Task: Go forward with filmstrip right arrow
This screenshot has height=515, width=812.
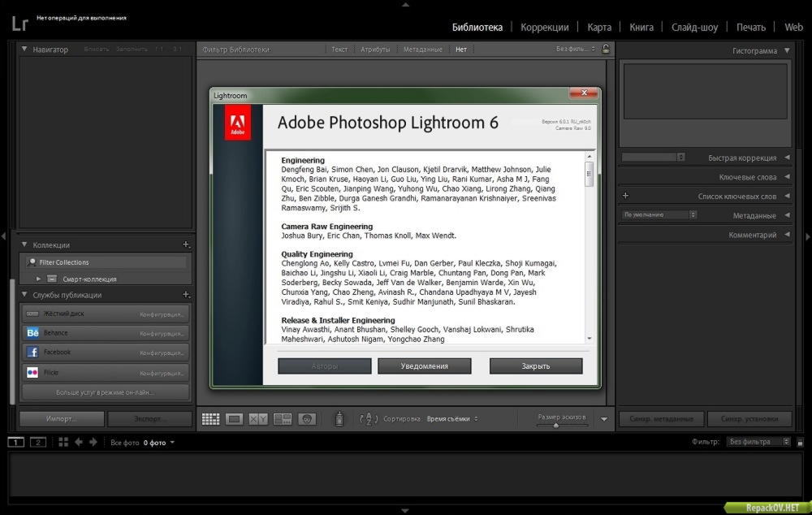Action: pyautogui.click(x=93, y=442)
